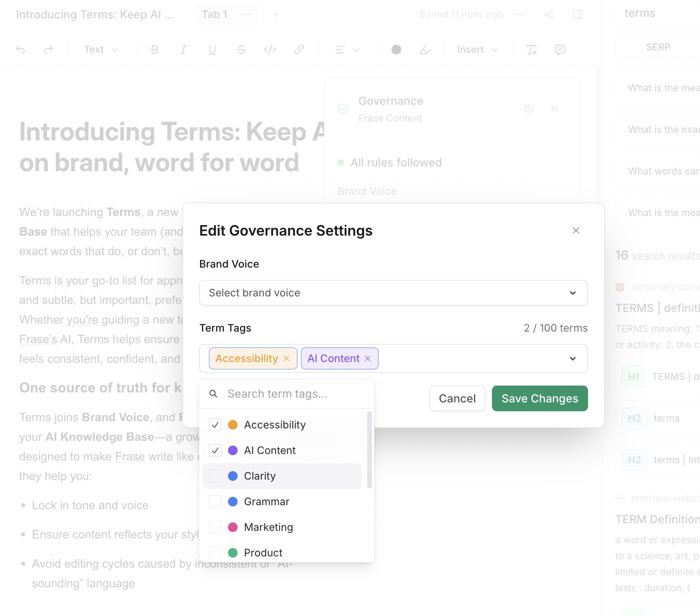
Task: Click the Governance check status icon
Action: point(343,109)
